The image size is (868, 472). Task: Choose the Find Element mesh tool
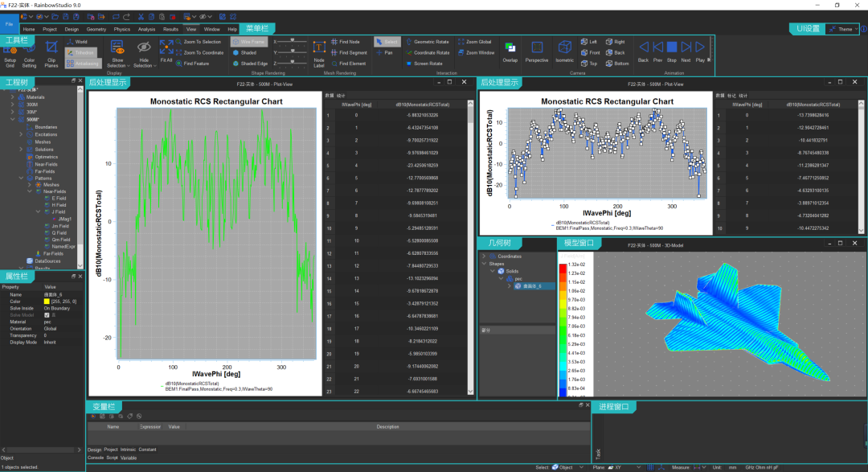[348, 64]
